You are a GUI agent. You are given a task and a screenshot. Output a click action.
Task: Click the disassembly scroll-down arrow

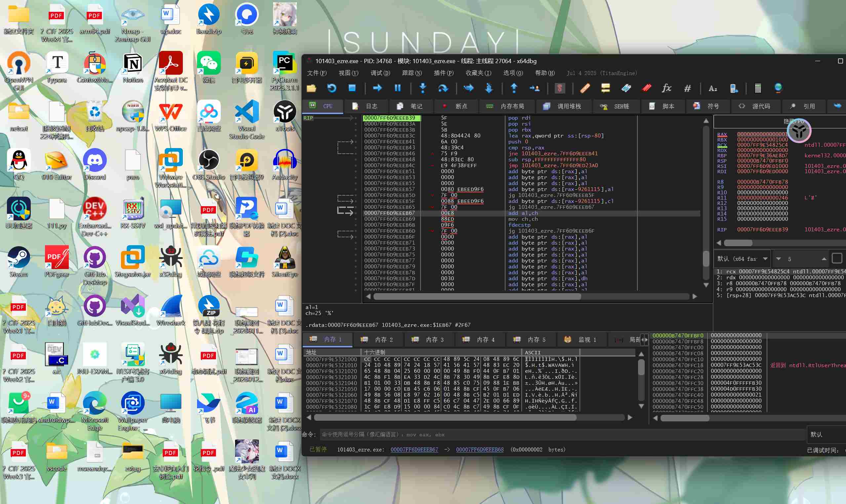coord(706,285)
